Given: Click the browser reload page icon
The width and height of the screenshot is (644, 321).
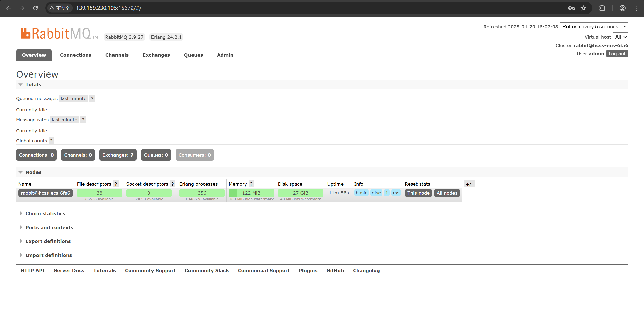Looking at the screenshot, I should click(x=35, y=8).
